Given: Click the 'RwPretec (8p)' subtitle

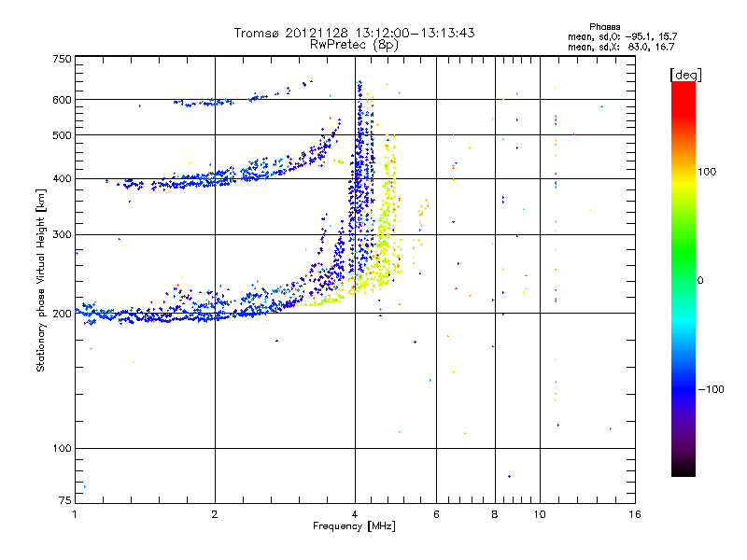Looking at the screenshot, I should [x=354, y=45].
